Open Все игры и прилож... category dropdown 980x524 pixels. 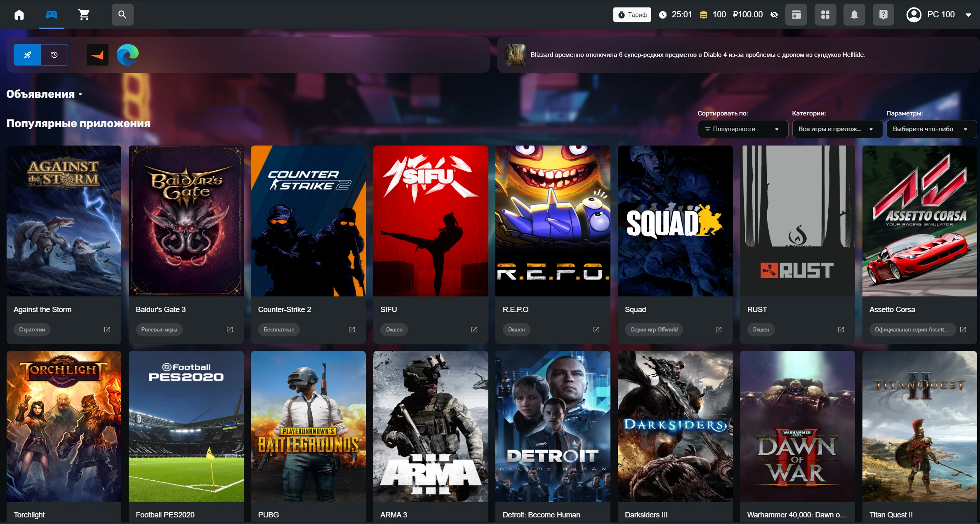tap(837, 129)
